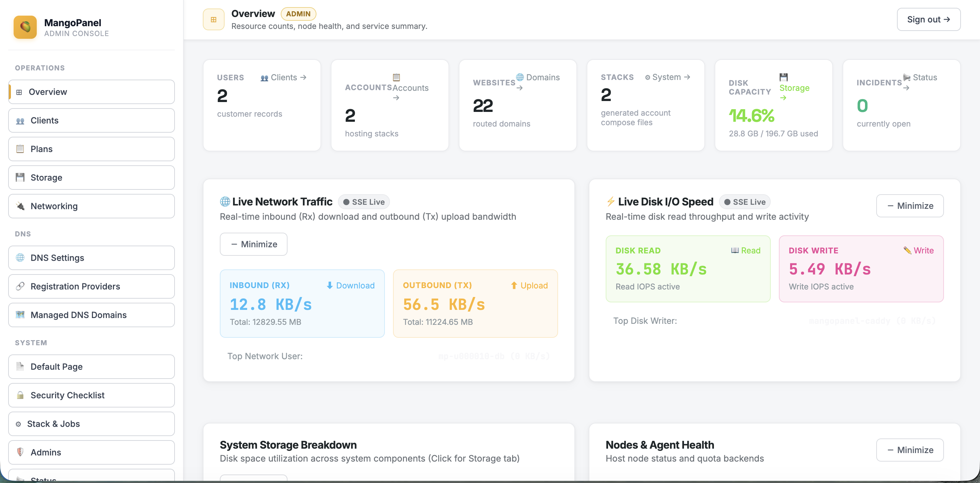Open Security Checklist in the sidebar
The image size is (980, 483).
point(91,395)
